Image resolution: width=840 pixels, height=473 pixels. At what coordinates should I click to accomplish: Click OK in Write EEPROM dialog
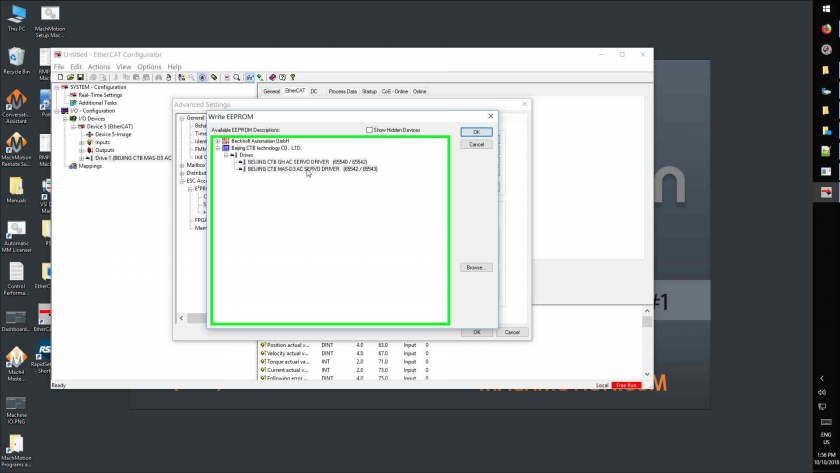(476, 132)
